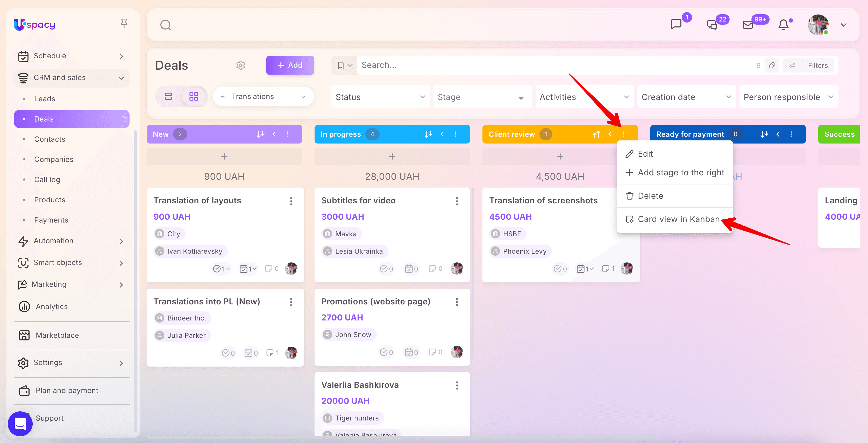Click the purple Add button
This screenshot has height=443, width=868.
290,65
